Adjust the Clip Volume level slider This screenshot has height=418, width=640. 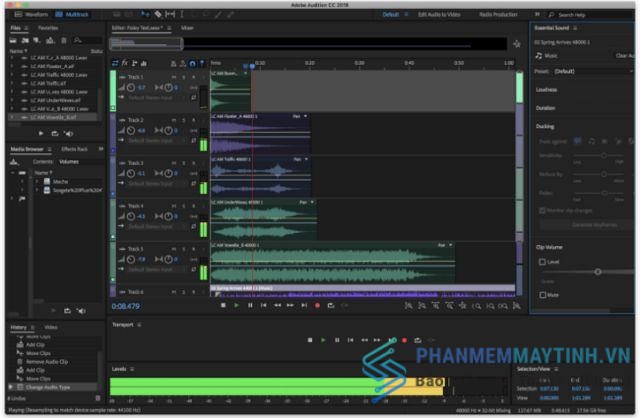point(598,271)
